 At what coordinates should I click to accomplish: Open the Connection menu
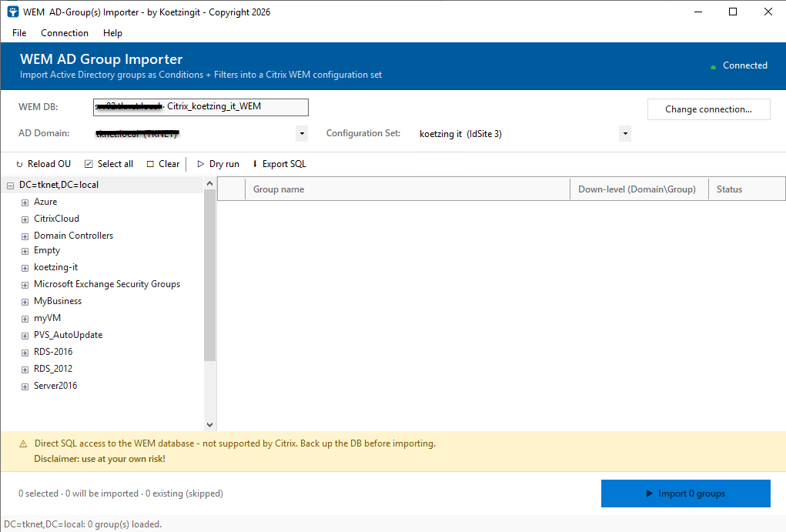pyautogui.click(x=65, y=33)
